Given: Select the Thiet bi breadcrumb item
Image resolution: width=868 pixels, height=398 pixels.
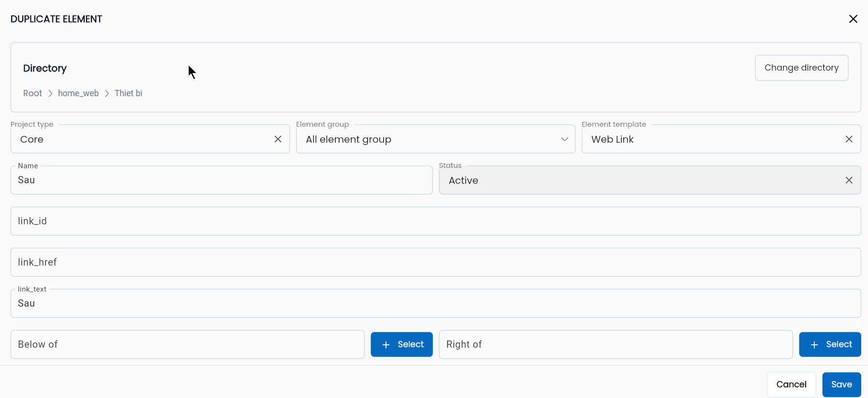Looking at the screenshot, I should (x=128, y=93).
